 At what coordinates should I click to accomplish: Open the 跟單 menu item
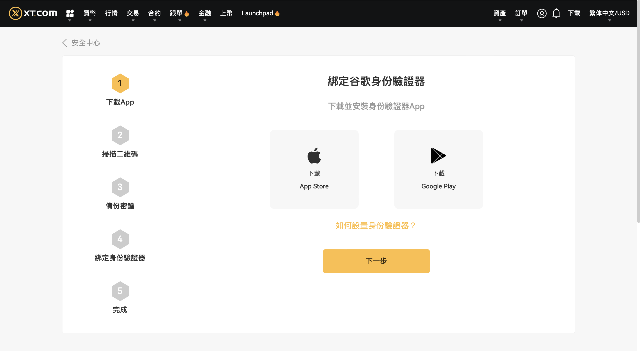pos(176,13)
